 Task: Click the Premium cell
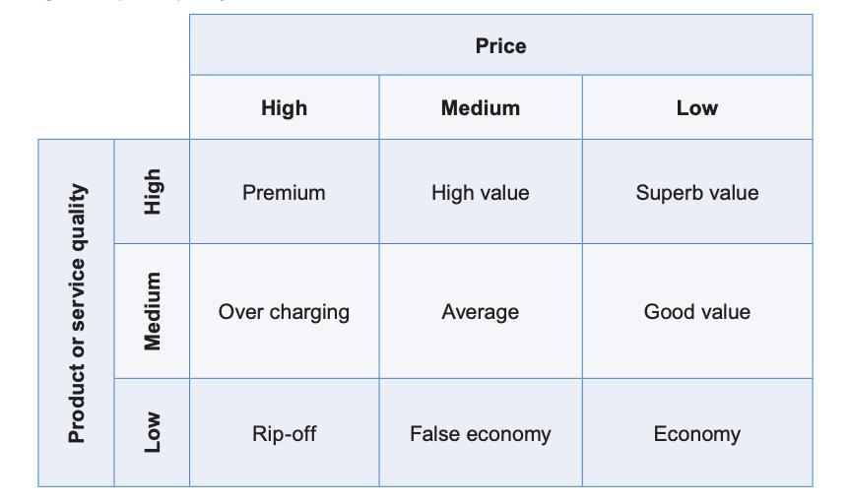pyautogui.click(x=284, y=192)
